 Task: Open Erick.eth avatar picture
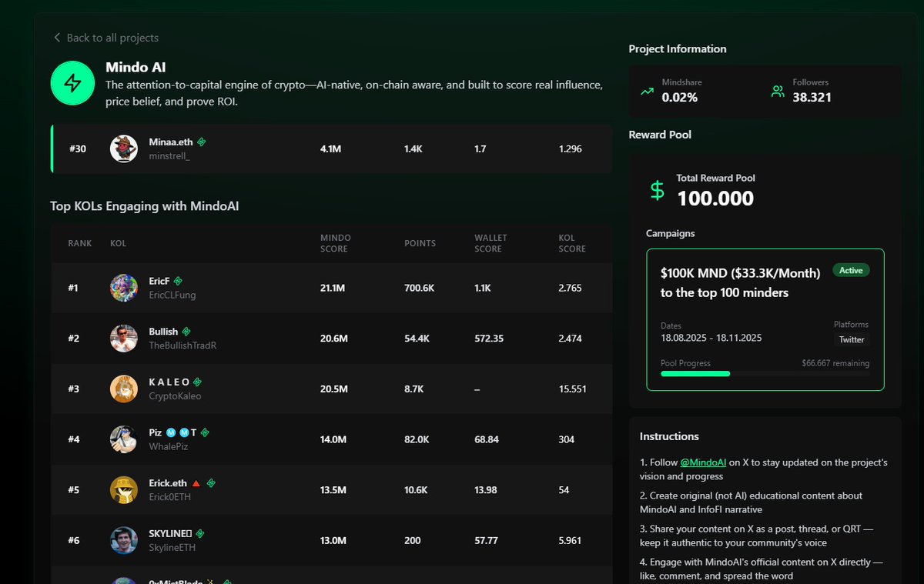(x=124, y=490)
